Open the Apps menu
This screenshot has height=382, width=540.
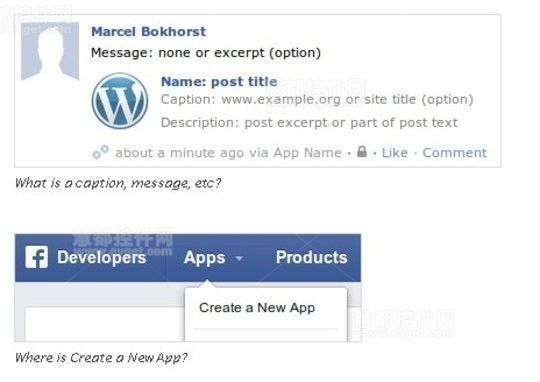[x=205, y=258]
